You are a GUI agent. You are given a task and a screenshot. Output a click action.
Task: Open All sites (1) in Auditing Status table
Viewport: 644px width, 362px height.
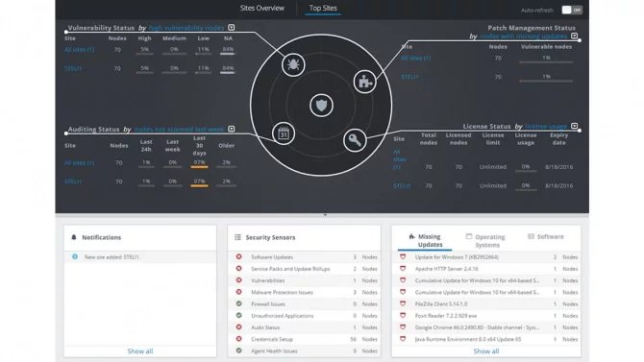(79, 163)
